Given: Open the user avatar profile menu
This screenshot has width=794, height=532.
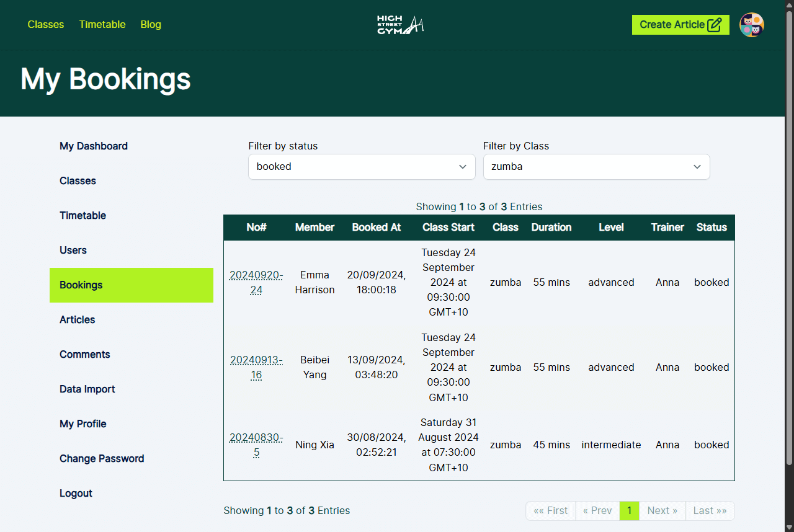Looking at the screenshot, I should point(751,25).
